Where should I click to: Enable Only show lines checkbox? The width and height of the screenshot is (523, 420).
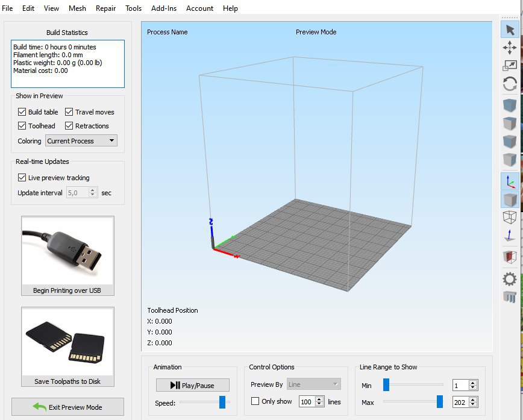click(255, 401)
